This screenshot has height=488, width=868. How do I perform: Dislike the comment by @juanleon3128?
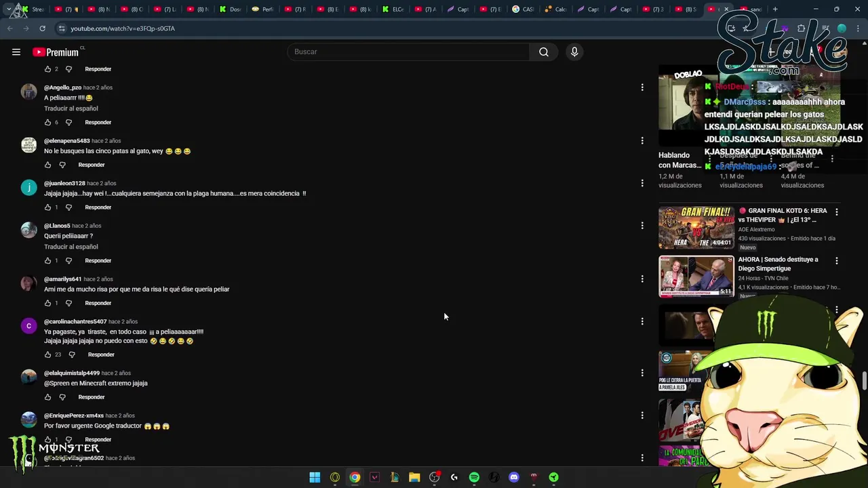pyautogui.click(x=68, y=207)
